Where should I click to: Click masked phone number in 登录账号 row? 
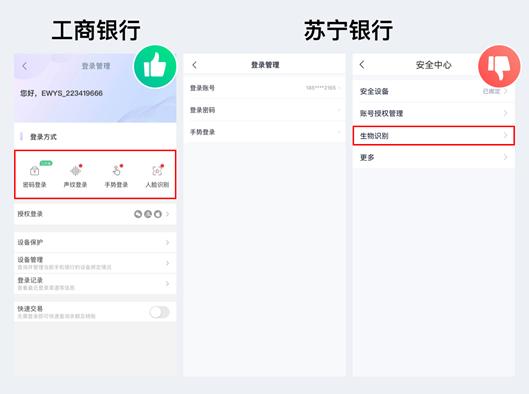tap(321, 88)
